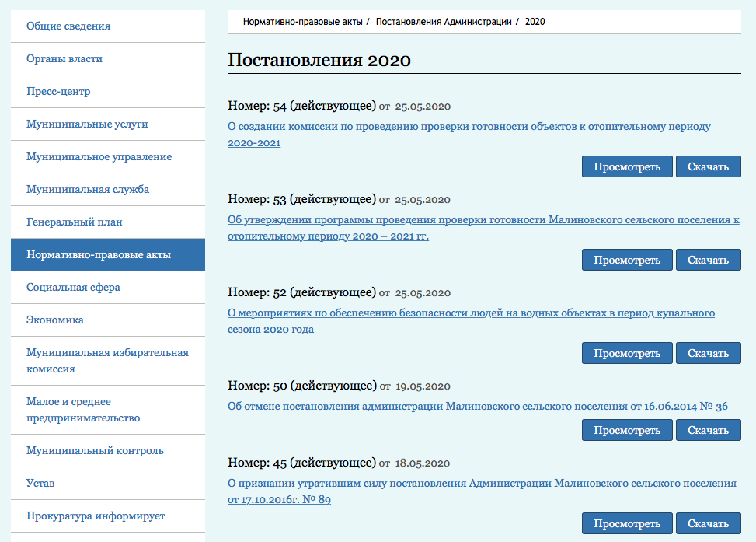
Task: Go to the Экономика sidebar section
Action: pos(108,320)
